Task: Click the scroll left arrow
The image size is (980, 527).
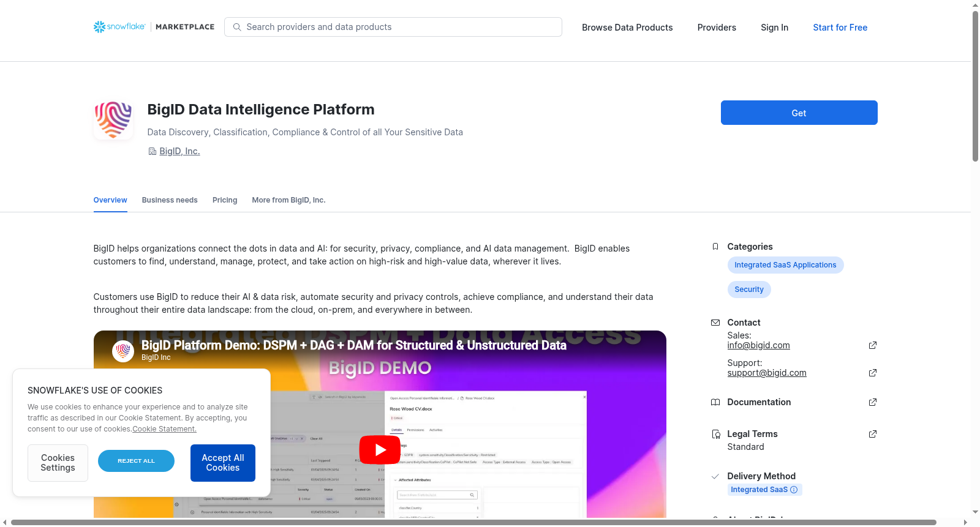Action: pos(4,522)
